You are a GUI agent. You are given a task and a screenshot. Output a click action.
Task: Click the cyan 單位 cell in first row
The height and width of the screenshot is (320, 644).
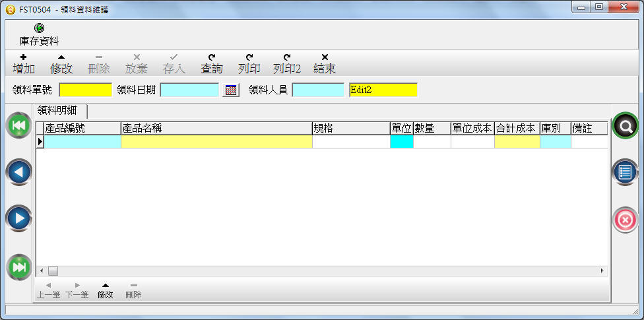pos(402,142)
